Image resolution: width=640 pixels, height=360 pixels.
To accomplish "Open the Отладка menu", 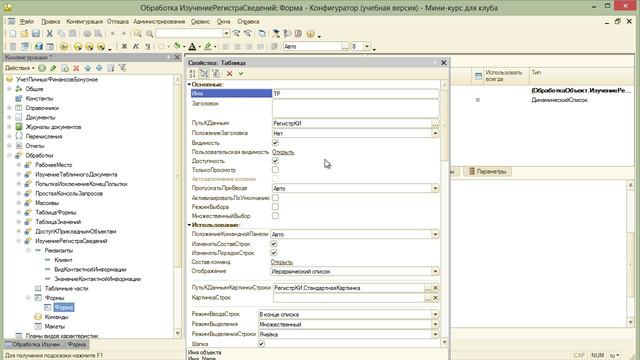I will 118,21.
